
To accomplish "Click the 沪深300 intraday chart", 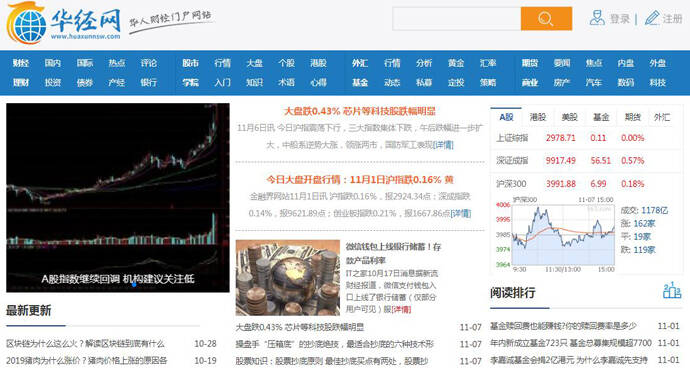I will click(x=555, y=234).
